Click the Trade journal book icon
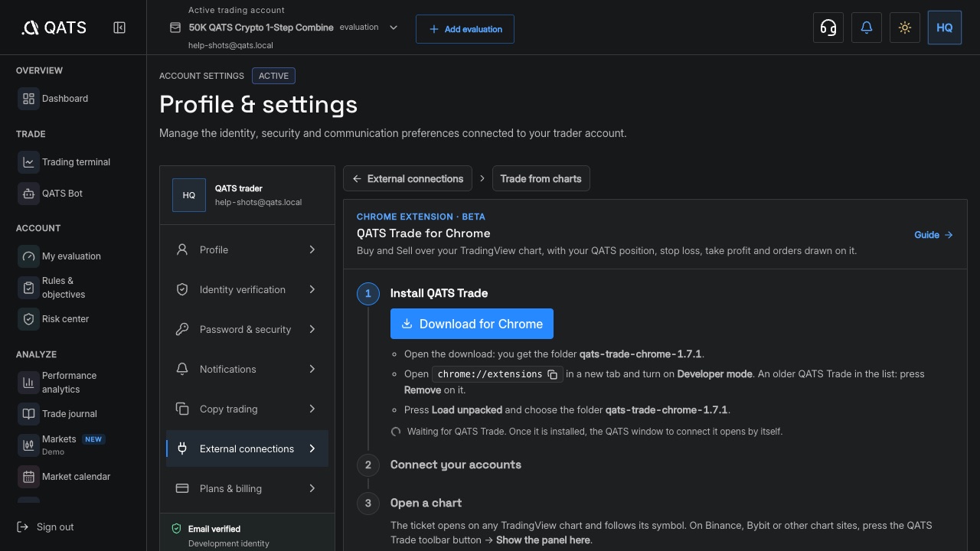 pos(28,414)
